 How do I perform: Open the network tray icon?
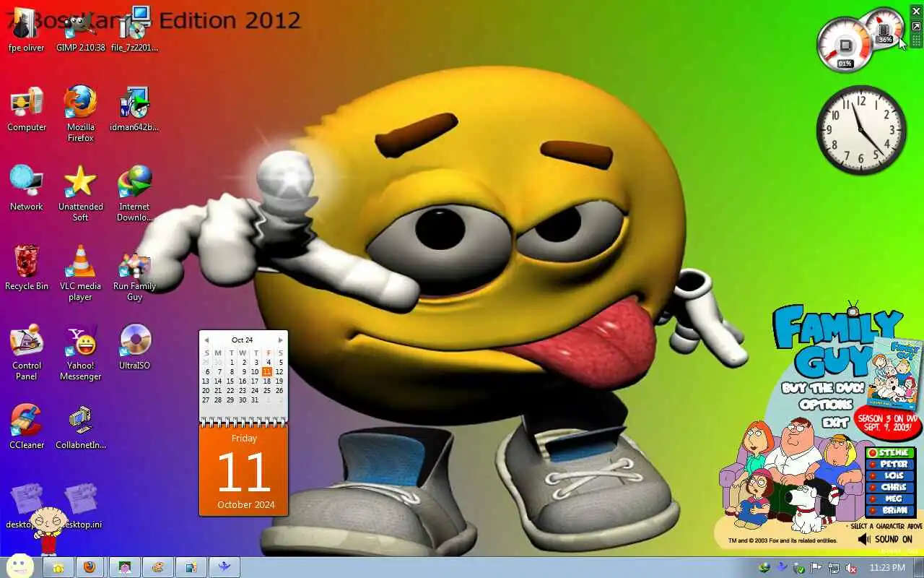[834, 568]
